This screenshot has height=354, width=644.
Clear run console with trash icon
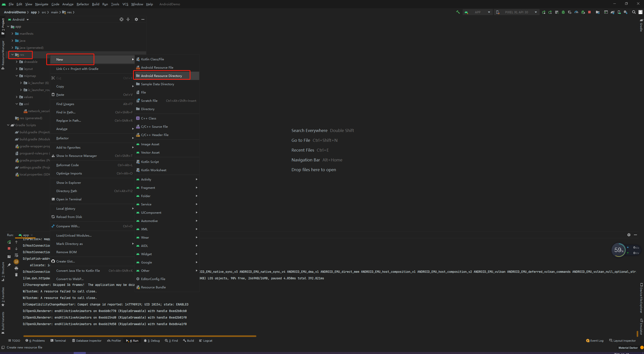(x=16, y=275)
